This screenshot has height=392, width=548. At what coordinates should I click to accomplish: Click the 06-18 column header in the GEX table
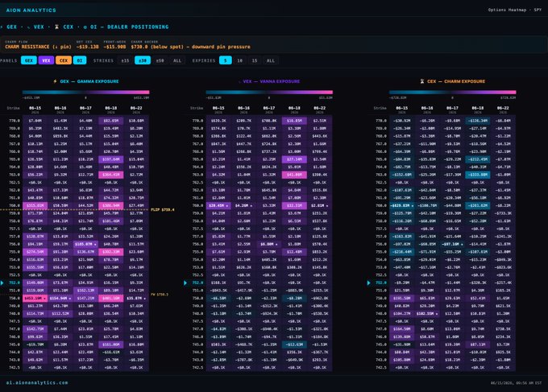pyautogui.click(x=110, y=109)
